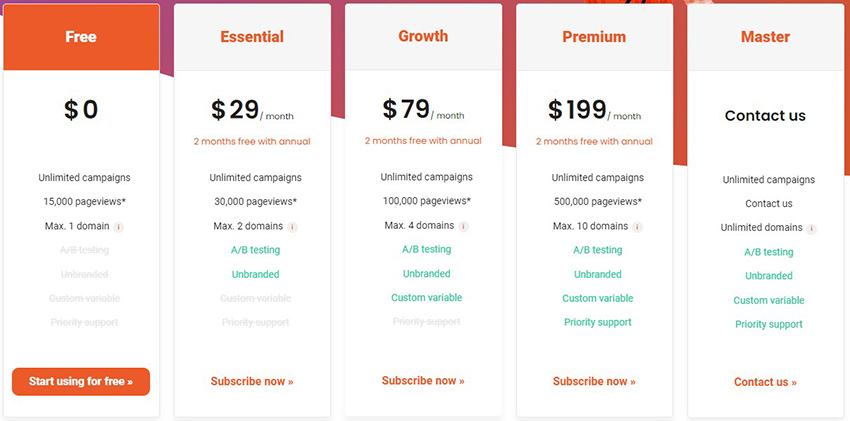Select the Growth plan header
The width and height of the screenshot is (850, 421).
[x=423, y=36]
